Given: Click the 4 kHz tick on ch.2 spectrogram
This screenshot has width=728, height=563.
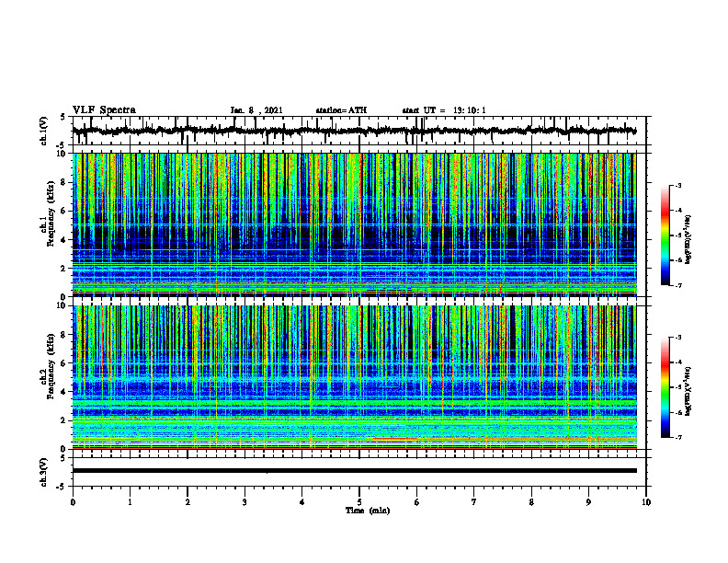Looking at the screenshot, I should click(65, 392).
